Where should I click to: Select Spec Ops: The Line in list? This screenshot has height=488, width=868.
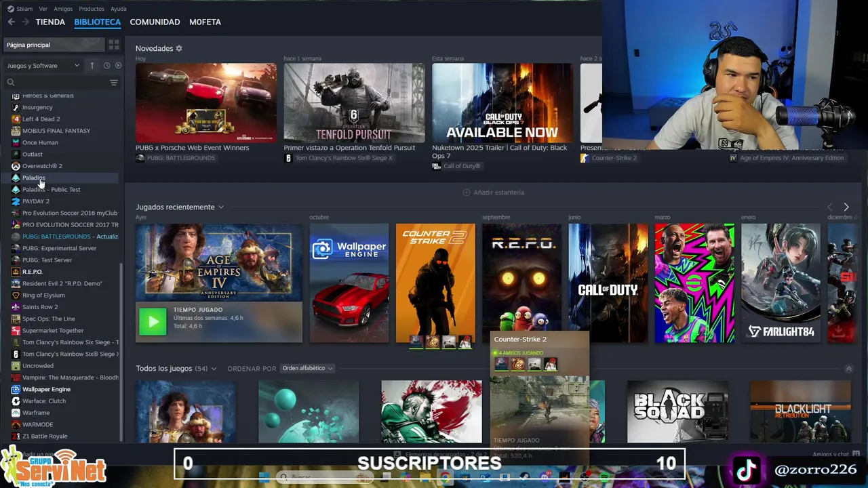point(49,319)
